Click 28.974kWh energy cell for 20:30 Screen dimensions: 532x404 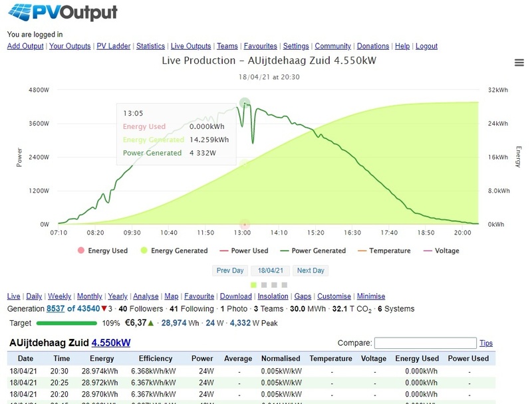[x=100, y=371]
